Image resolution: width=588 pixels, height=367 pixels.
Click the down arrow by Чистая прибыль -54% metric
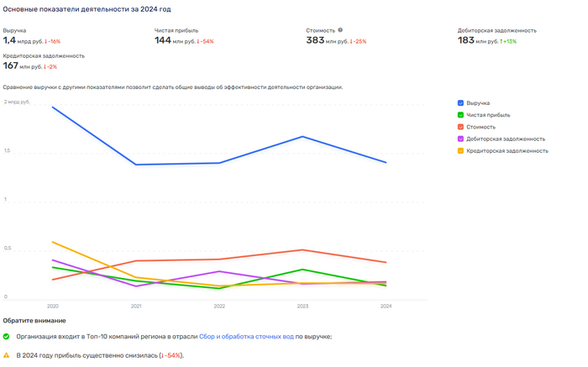(199, 41)
